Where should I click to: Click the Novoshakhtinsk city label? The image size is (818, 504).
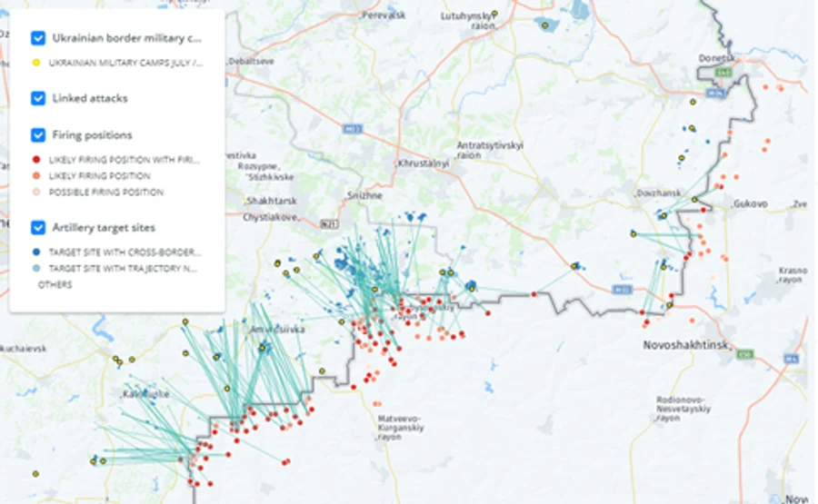(686, 345)
